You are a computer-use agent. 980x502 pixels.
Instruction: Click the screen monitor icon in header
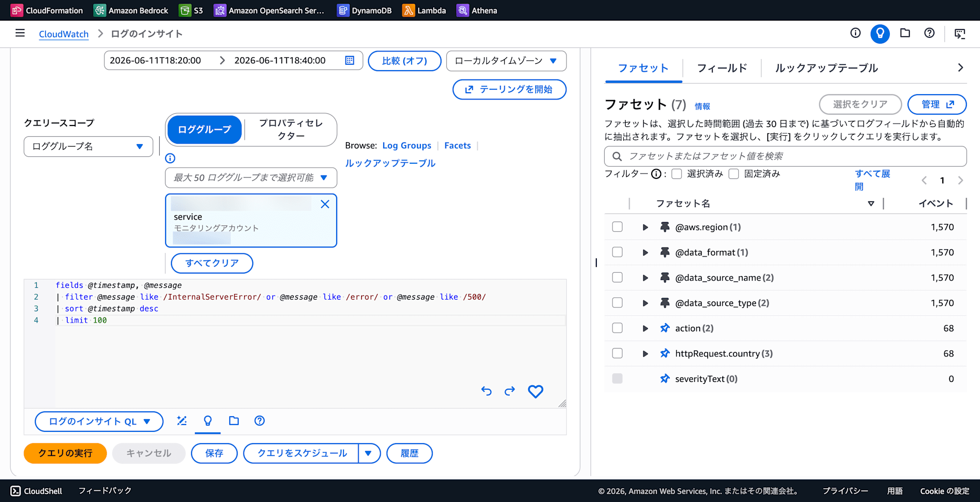(x=960, y=33)
